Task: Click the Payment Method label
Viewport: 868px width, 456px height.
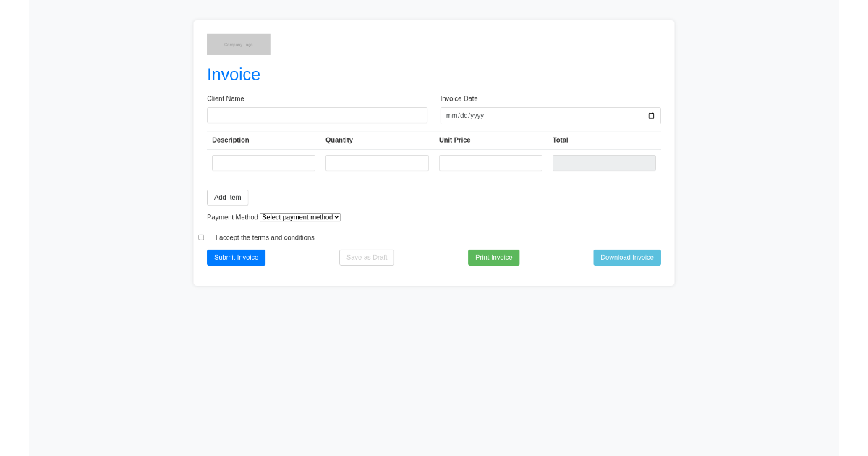Action: tap(231, 217)
